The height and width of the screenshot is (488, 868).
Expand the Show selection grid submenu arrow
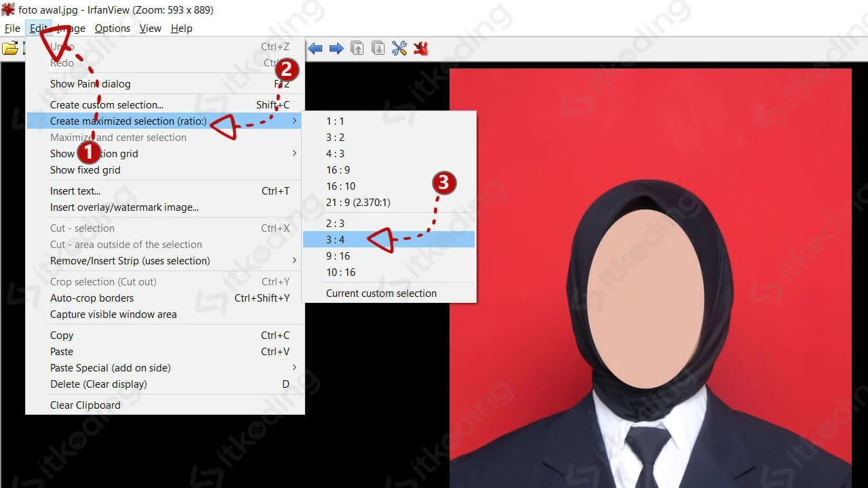pos(294,154)
